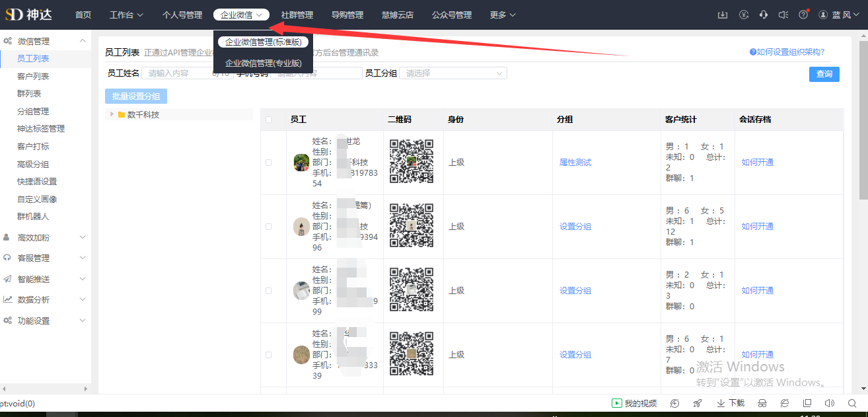The width and height of the screenshot is (868, 417).
Task: Open the 如何设置组织架构? help link
Action: point(787,52)
